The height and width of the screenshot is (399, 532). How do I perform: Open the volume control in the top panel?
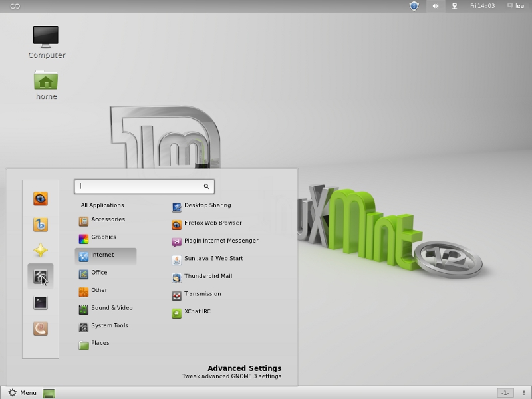(436, 6)
